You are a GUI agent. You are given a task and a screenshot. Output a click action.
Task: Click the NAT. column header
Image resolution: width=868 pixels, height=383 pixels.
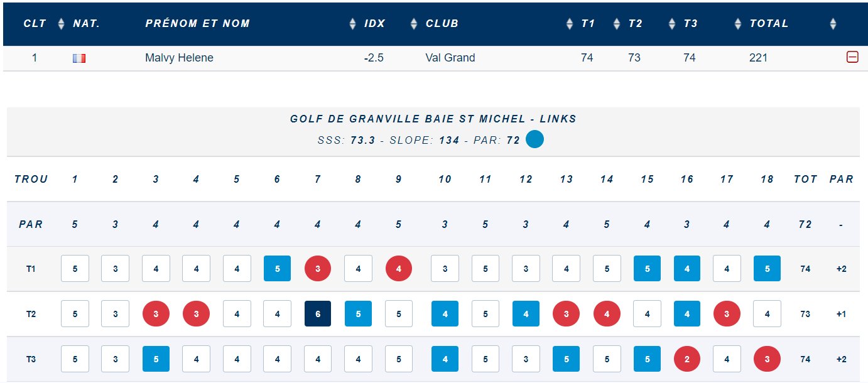pyautogui.click(x=87, y=24)
